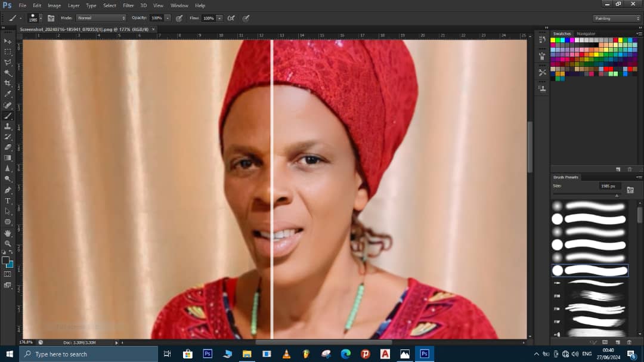Open the Painting workspace dropdown
This screenshot has width=644, height=362.
pyautogui.click(x=617, y=18)
